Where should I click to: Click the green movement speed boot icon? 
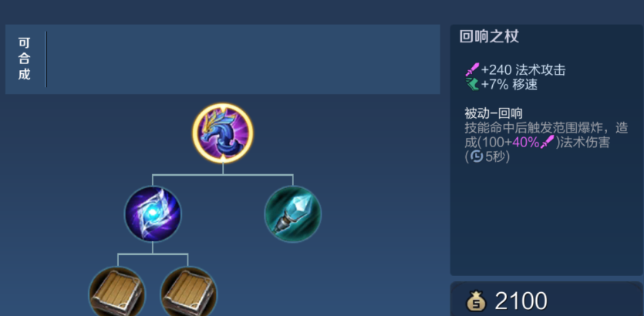(472, 84)
